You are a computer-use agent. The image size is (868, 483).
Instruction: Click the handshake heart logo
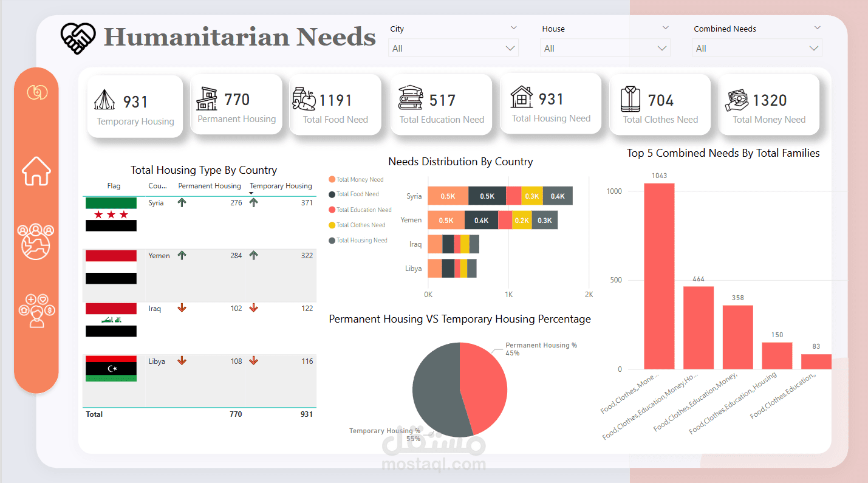click(x=78, y=38)
